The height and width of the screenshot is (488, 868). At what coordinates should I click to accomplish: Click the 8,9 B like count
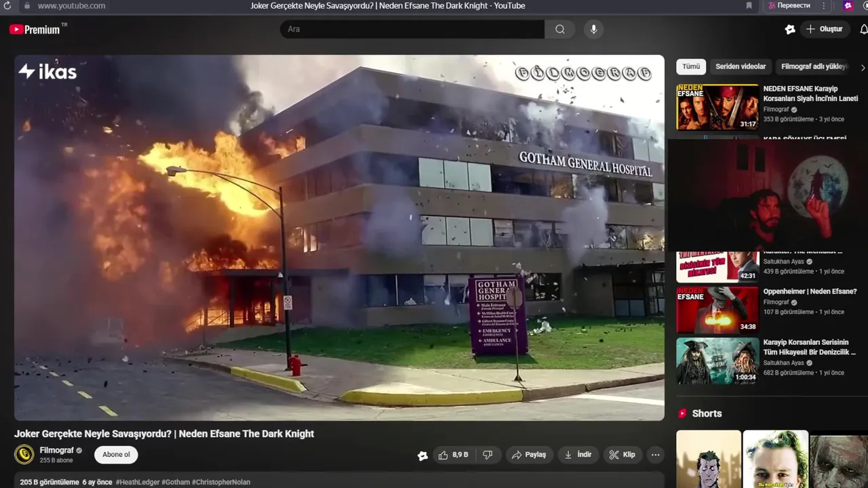[460, 455]
